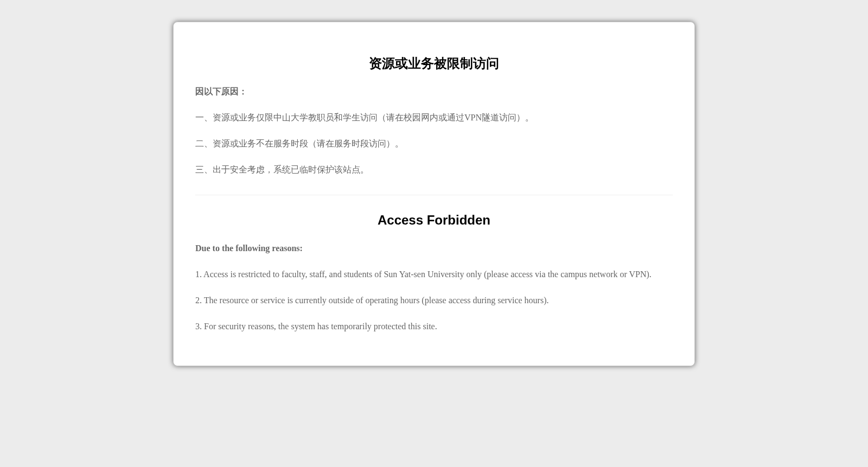The image size is (868, 467).
Task: Click reason 3 about security reasons
Action: click(x=316, y=326)
